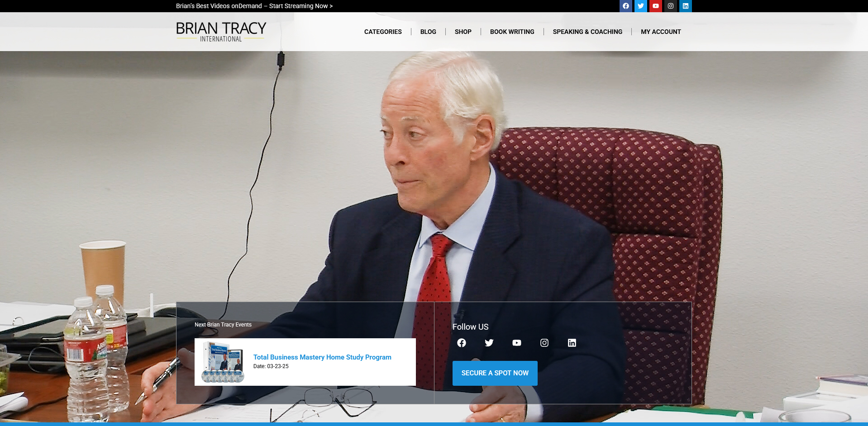Open the Shop navigation item
Screen dimensions: 868x426
point(463,32)
